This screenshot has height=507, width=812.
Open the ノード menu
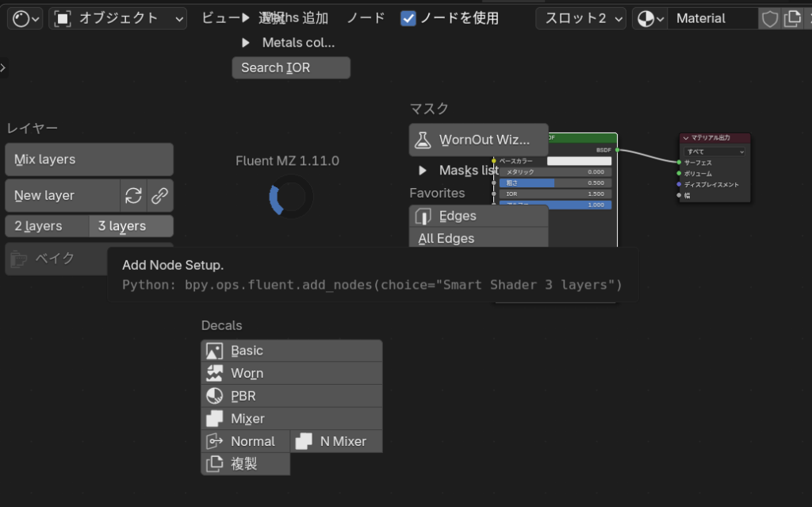[x=366, y=18]
